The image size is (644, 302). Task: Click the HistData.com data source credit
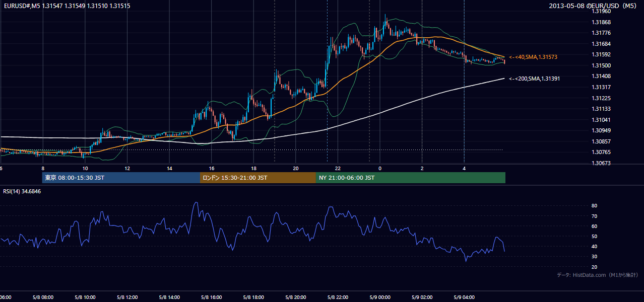(597, 275)
